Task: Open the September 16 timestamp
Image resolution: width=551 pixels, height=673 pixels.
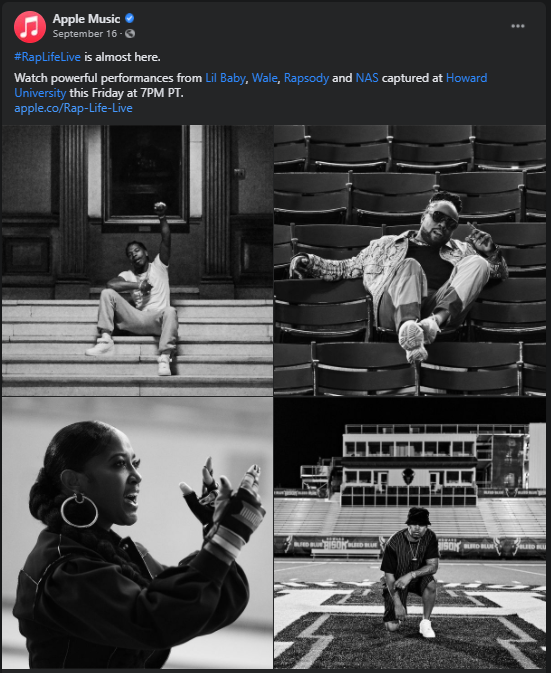Action: [x=85, y=33]
